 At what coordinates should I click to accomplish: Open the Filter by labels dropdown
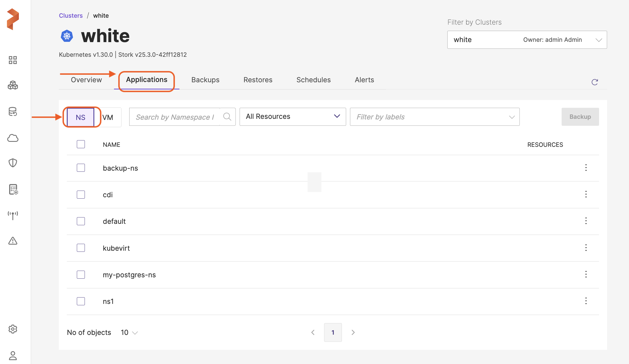(x=434, y=117)
